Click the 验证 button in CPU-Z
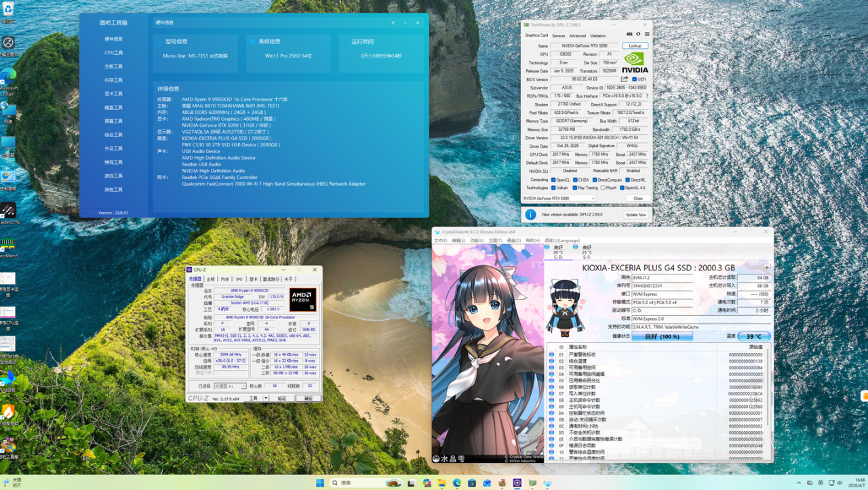Image resolution: width=868 pixels, height=490 pixels. pyautogui.click(x=282, y=399)
